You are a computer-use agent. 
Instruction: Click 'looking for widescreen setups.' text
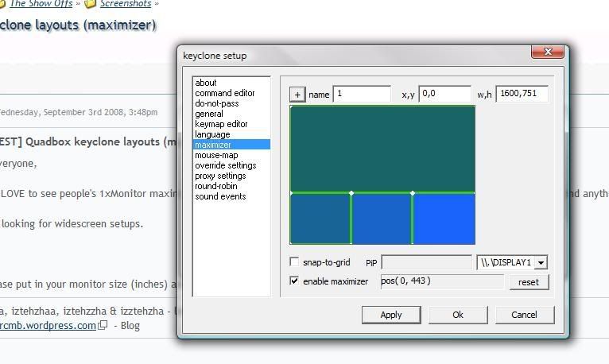point(72,224)
